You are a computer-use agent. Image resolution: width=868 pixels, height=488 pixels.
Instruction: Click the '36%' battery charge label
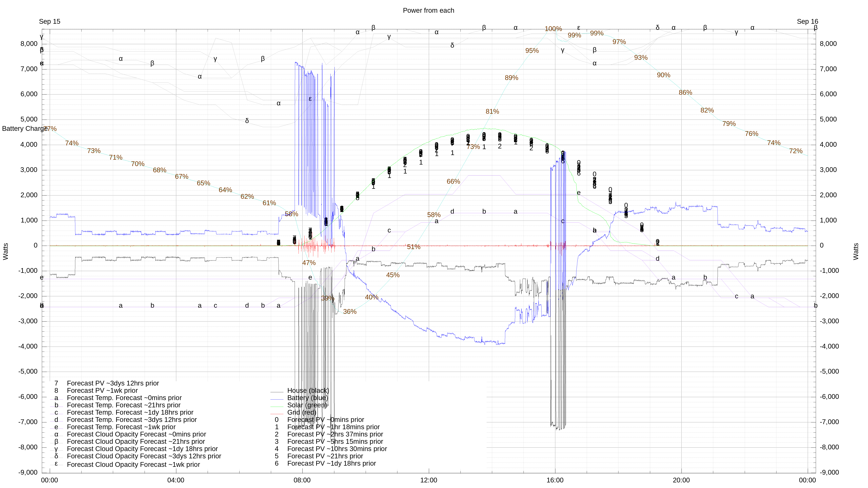point(350,312)
